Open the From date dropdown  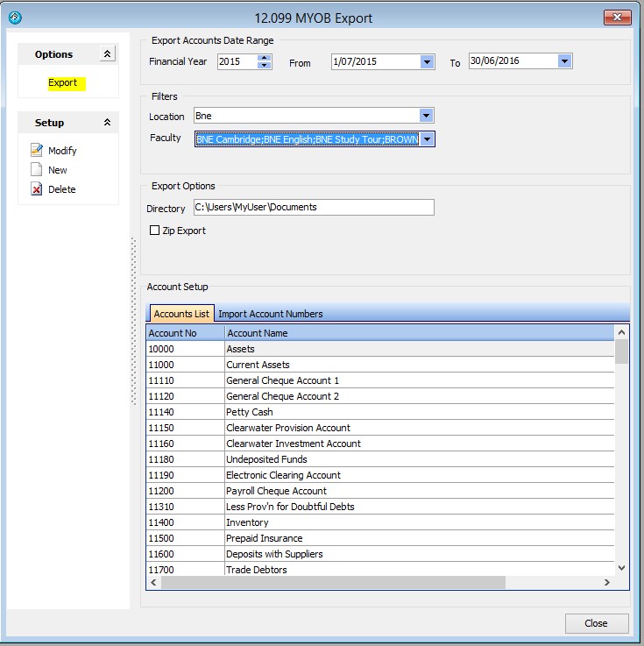427,62
